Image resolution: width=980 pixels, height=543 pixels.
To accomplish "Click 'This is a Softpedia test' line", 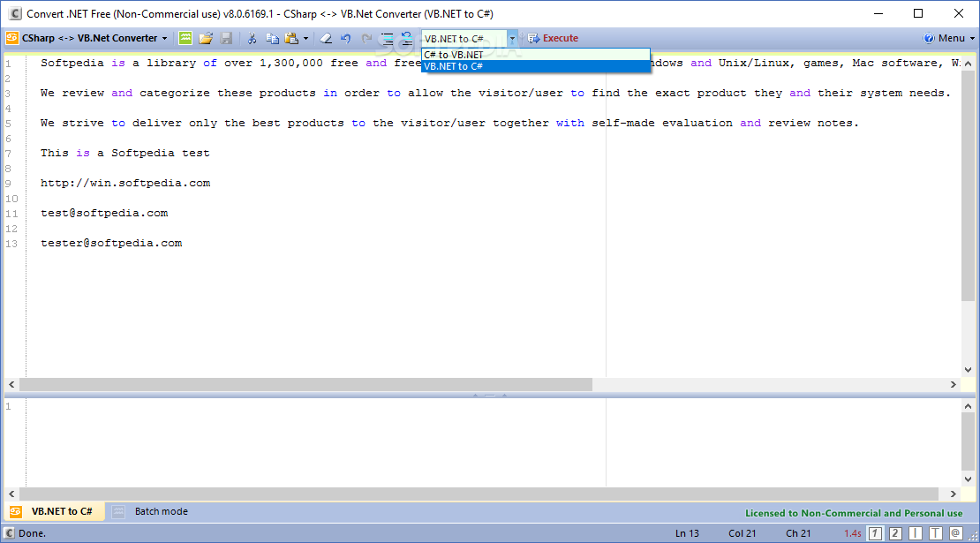I will 125,153.
